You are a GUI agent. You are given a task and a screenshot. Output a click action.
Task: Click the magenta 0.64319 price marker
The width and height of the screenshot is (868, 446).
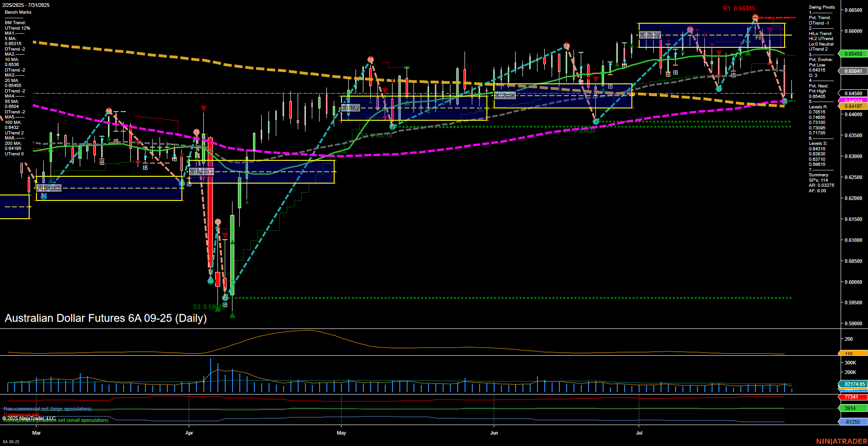click(853, 101)
